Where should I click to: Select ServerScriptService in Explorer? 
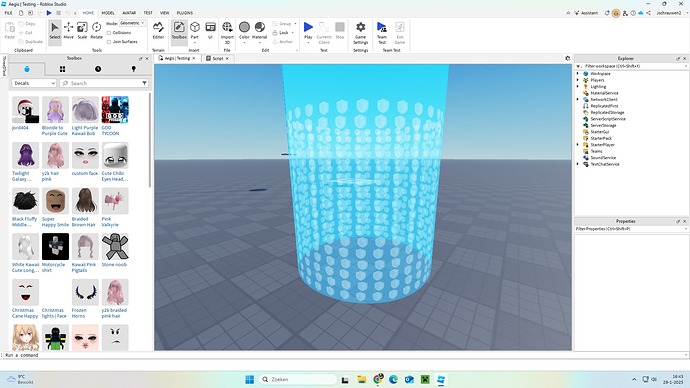608,119
